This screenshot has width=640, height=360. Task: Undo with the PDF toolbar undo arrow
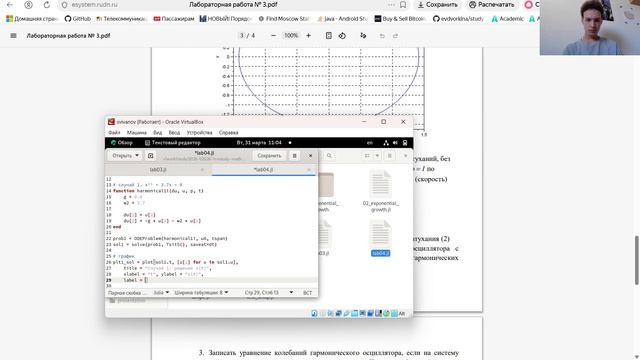coord(382,36)
